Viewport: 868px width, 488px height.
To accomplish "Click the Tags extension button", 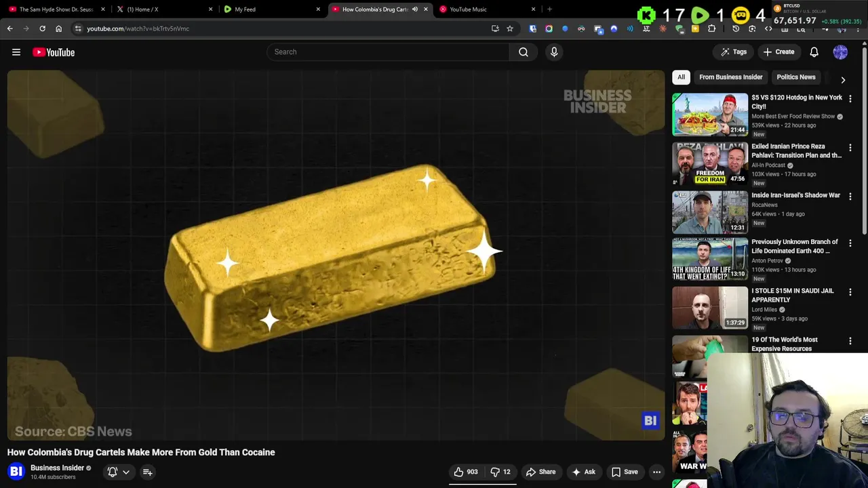I will tap(734, 52).
